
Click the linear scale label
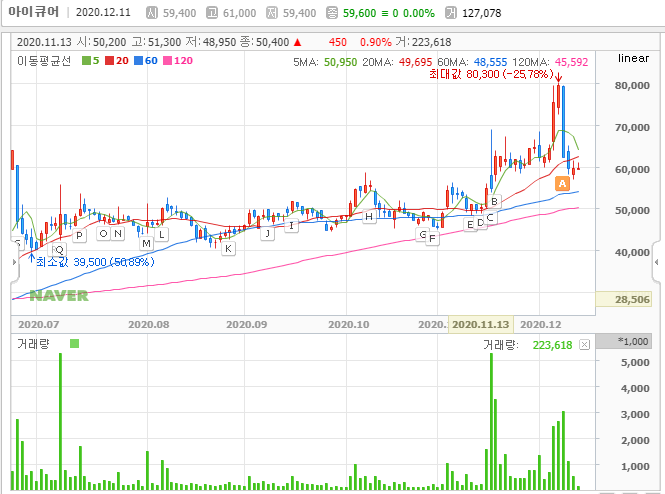[x=633, y=58]
